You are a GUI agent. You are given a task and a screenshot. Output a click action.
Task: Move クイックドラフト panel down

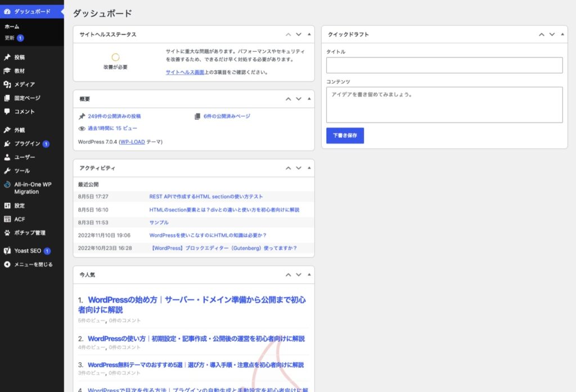552,34
